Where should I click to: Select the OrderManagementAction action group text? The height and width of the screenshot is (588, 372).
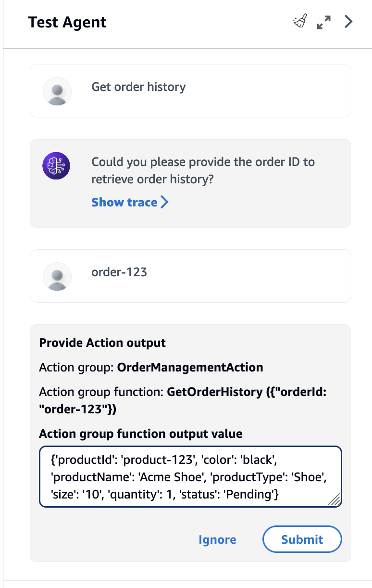click(190, 367)
